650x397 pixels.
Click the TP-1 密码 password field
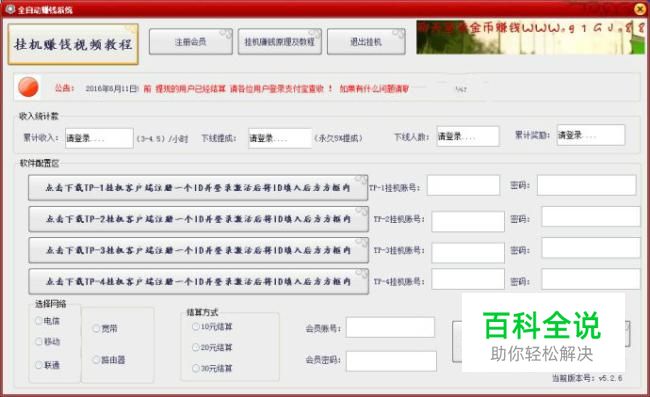pos(587,185)
